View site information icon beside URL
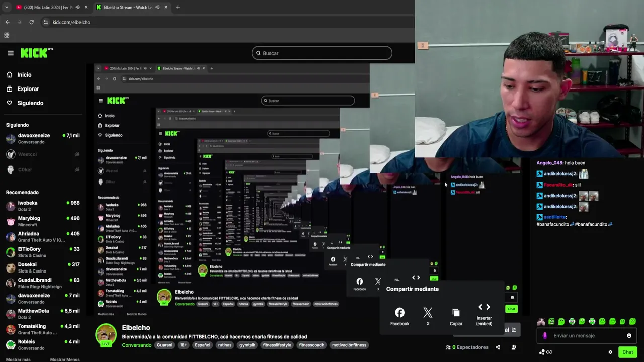This screenshot has width=644, height=362. tap(46, 22)
